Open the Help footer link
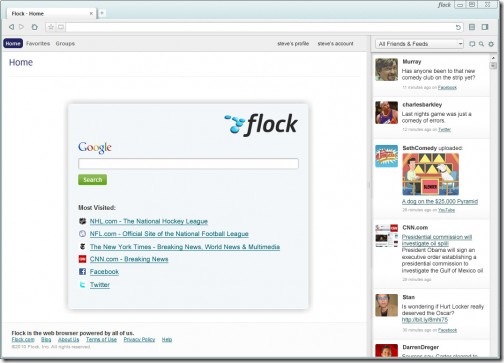Image resolution: width=504 pixels, height=363 pixels. (167, 339)
